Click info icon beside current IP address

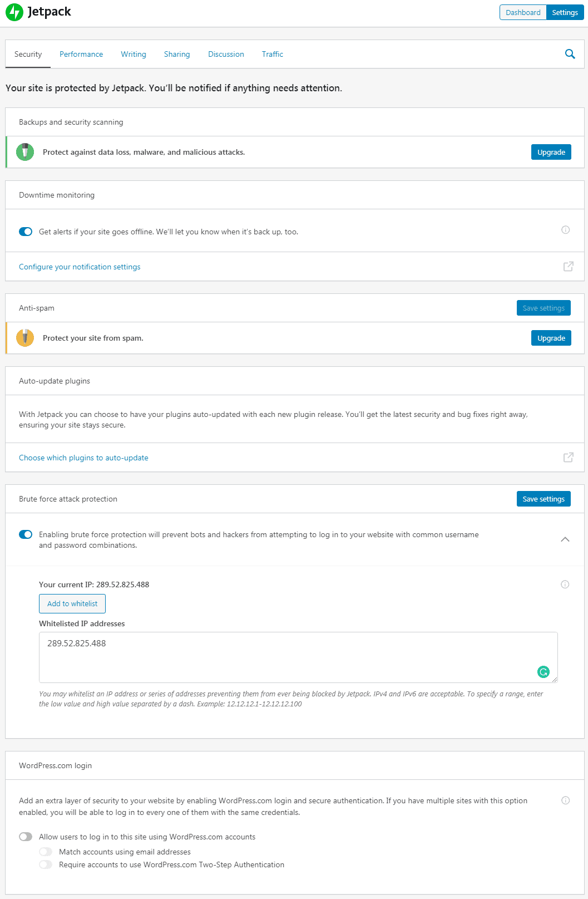tap(565, 584)
